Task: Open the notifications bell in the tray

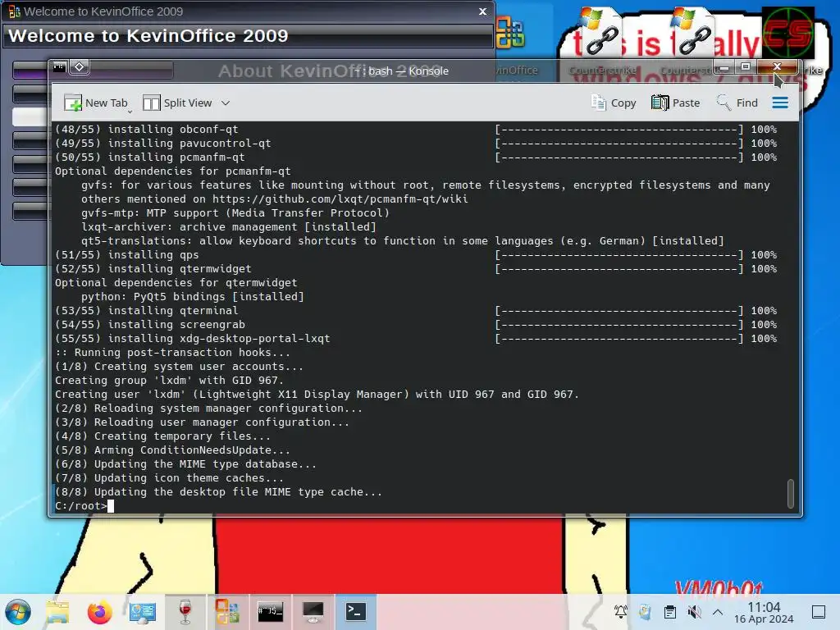Action: point(620,612)
